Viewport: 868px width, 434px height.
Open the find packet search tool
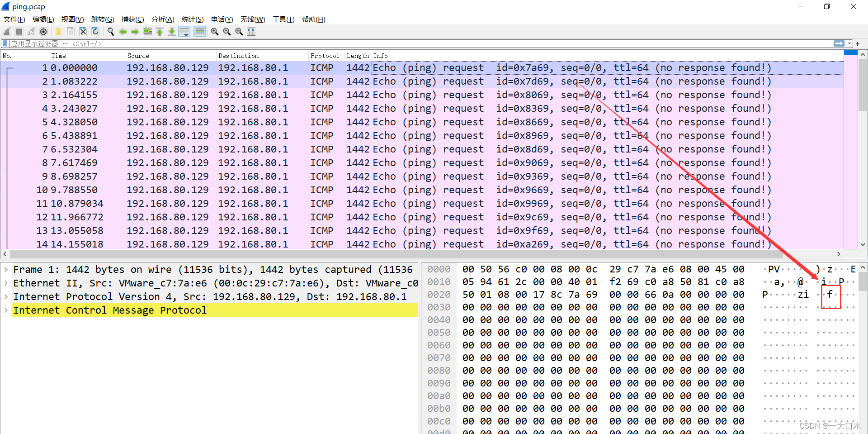tap(111, 31)
